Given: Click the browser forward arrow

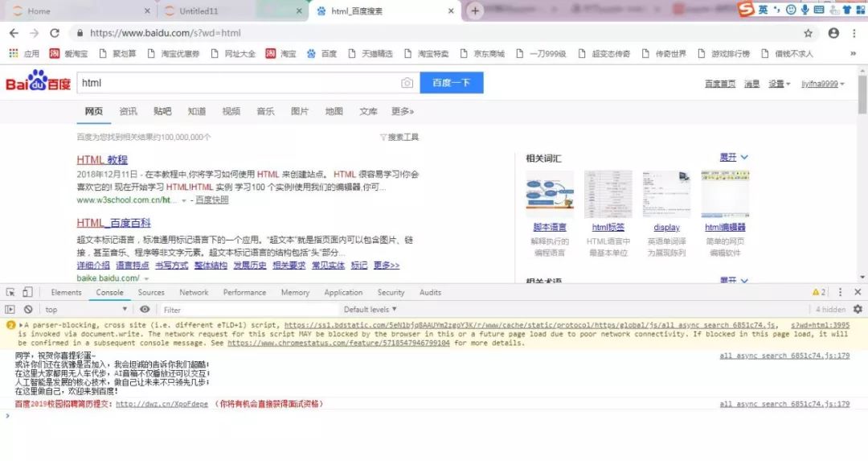Looking at the screenshot, I should (35, 33).
